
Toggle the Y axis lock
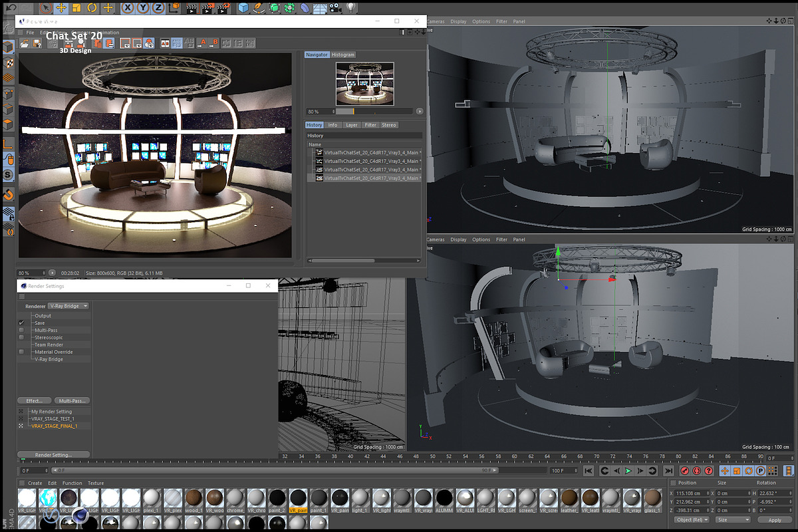(144, 8)
